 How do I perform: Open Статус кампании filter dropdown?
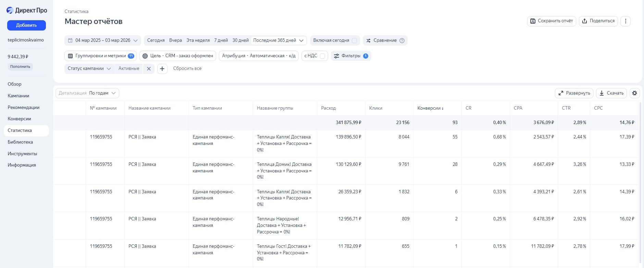(x=89, y=69)
